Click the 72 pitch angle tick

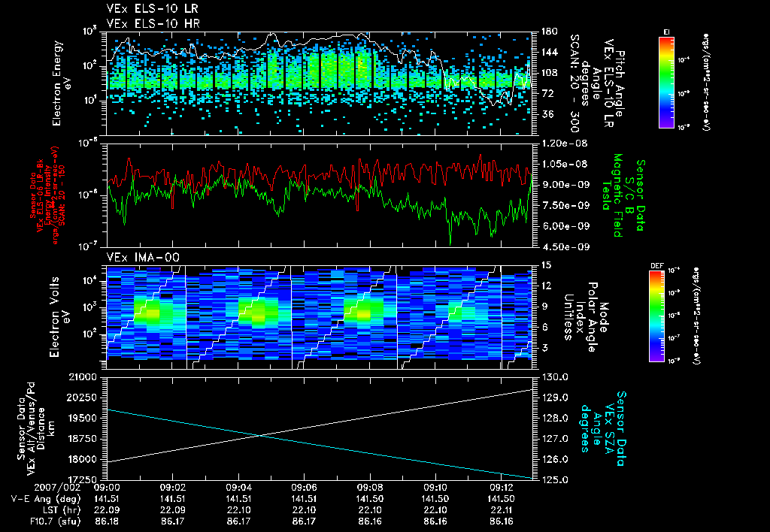[x=547, y=93]
